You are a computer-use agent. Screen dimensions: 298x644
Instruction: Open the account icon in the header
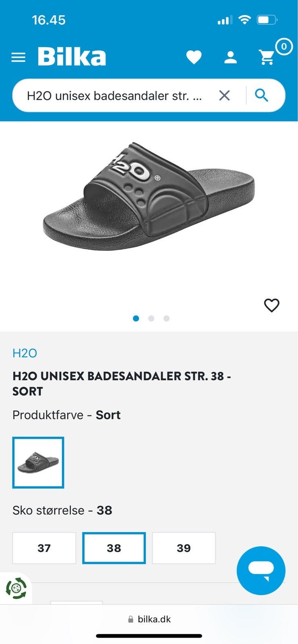coord(230,57)
